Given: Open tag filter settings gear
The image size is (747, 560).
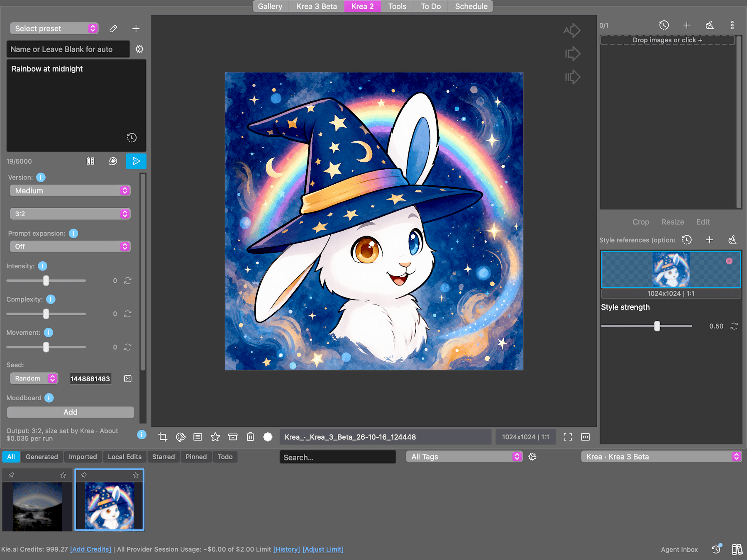Looking at the screenshot, I should tap(532, 457).
